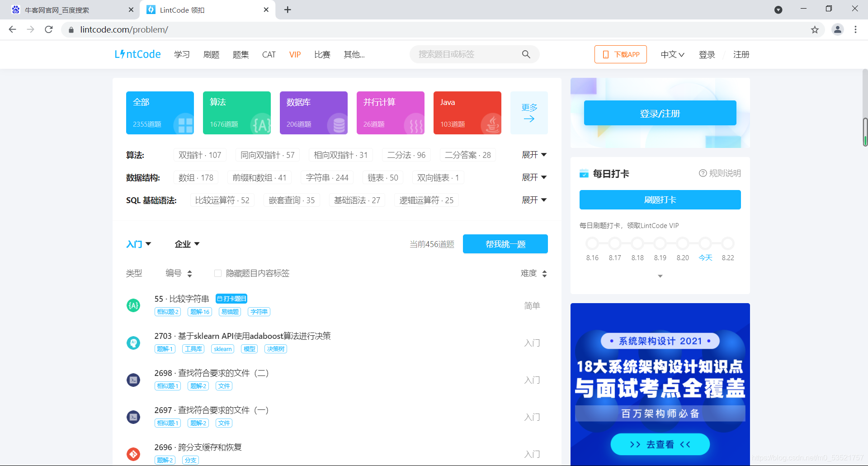Viewport: 868px width, 466px height.
Task: Click the search magnifier icon
Action: 526,54
